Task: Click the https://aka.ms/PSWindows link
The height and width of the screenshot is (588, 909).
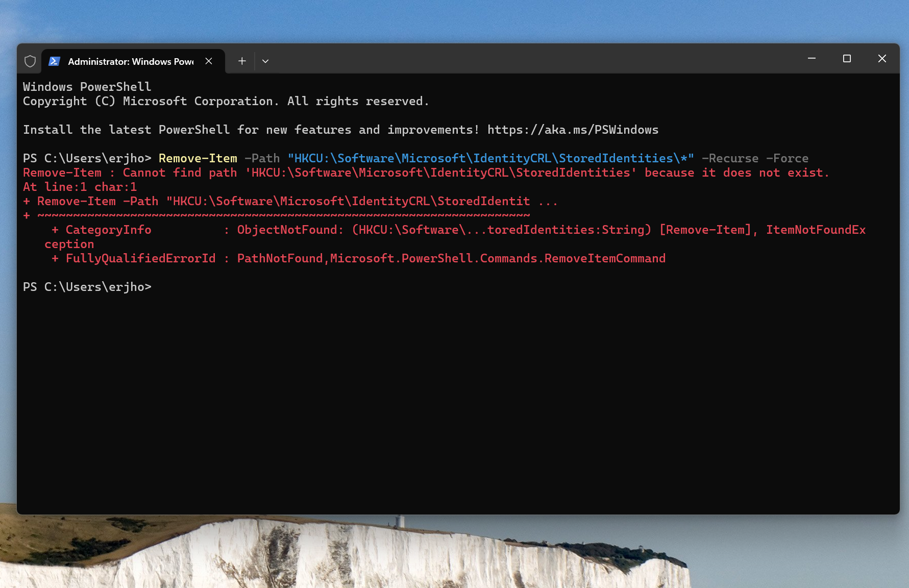Action: 573,130
